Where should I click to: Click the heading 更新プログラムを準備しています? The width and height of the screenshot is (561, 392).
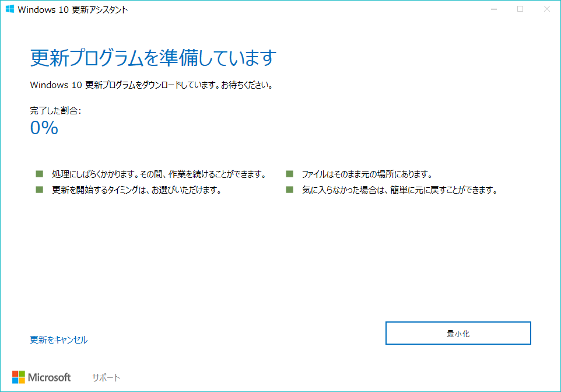coord(153,58)
